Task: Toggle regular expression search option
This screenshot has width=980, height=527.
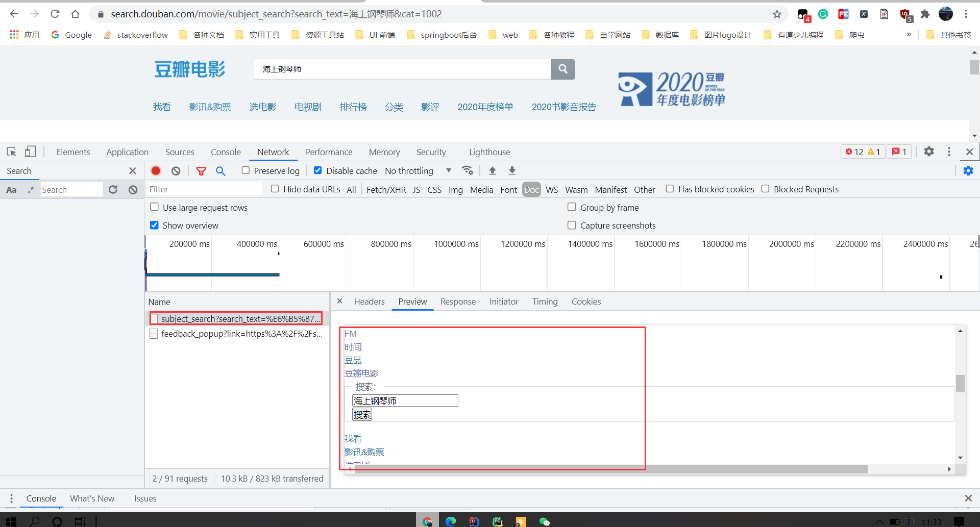Action: tap(31, 190)
